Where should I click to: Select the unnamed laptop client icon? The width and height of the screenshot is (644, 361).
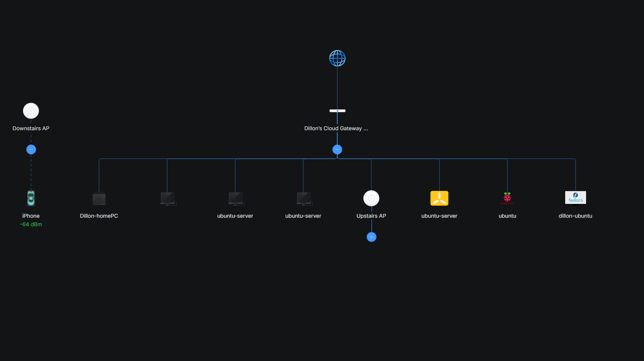(168, 199)
